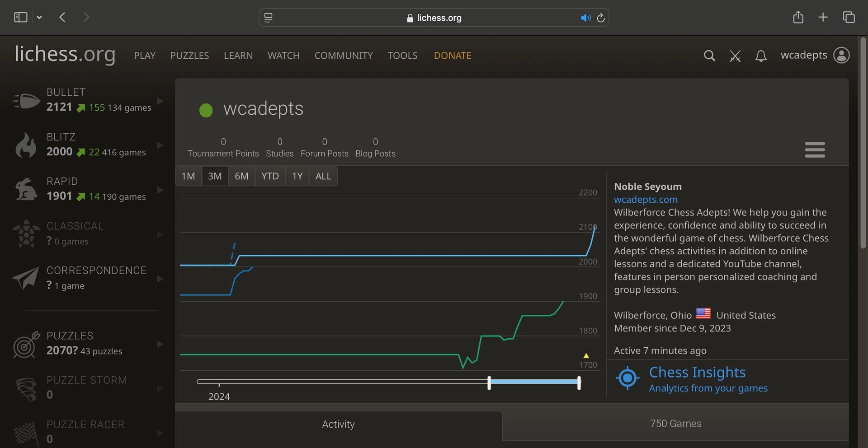
Task: Select the YTD chart range
Action: [270, 176]
